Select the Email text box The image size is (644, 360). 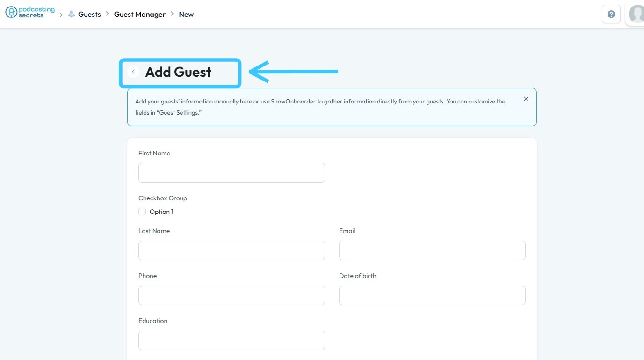point(432,250)
